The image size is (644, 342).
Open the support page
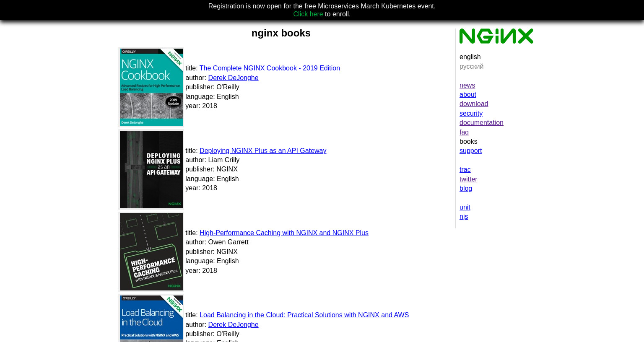tap(470, 150)
